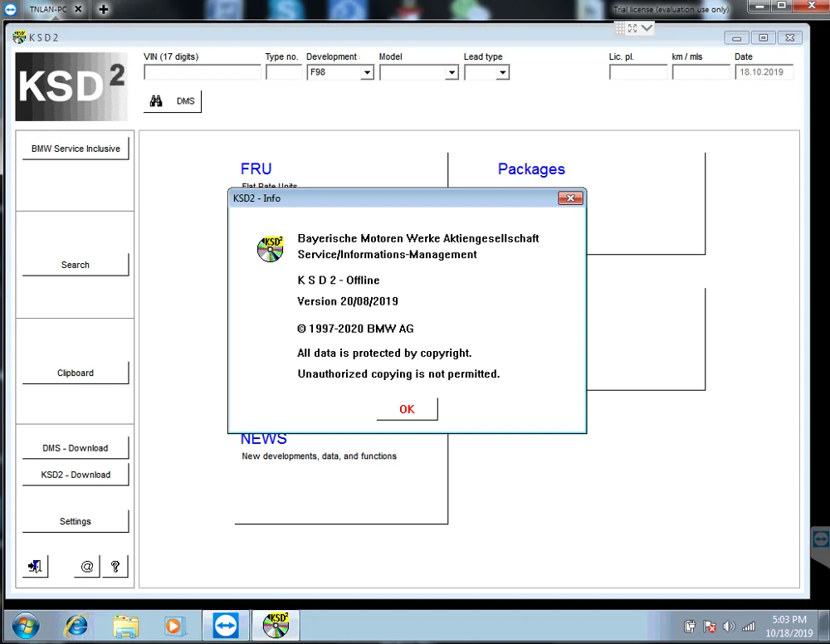Screen dimensions: 830x644
Task: Click the @ email icon button
Action: (x=87, y=567)
